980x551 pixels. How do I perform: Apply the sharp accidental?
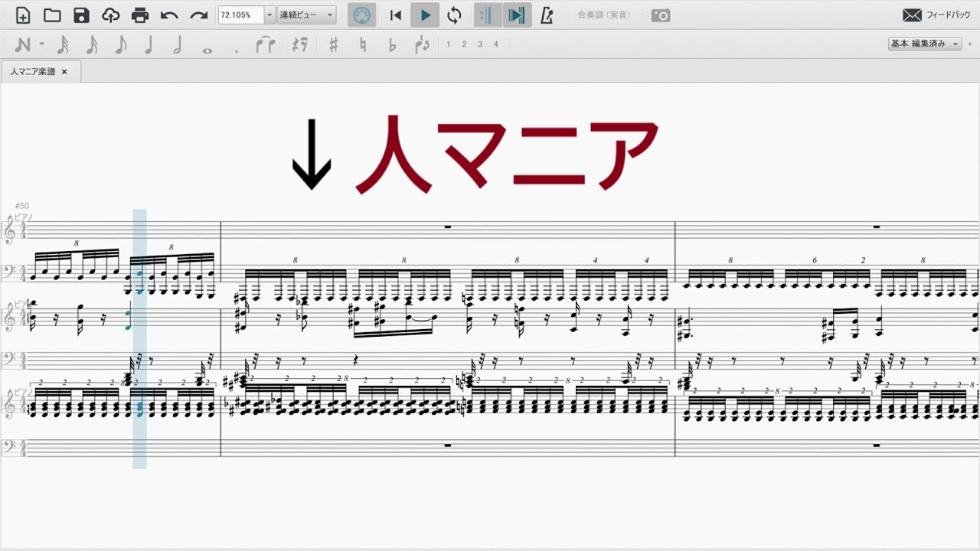point(333,45)
